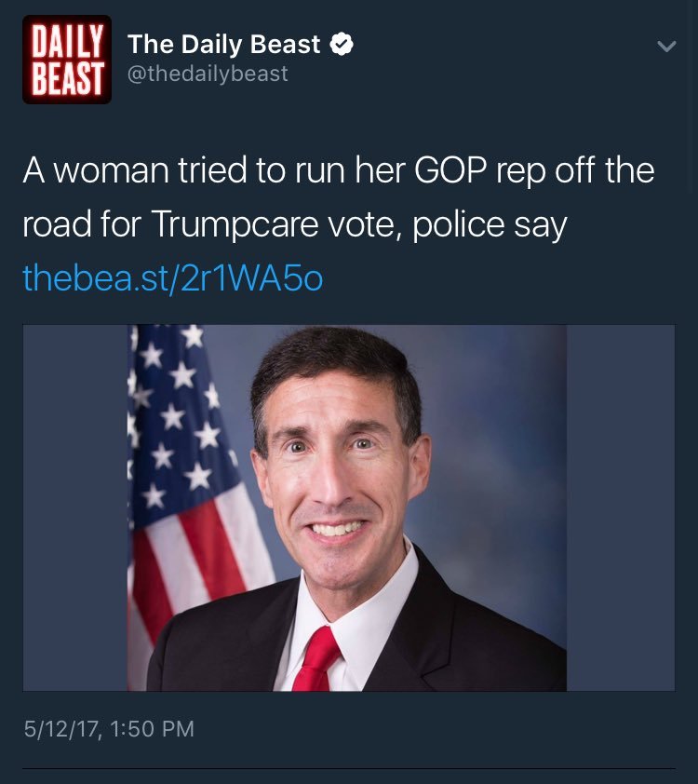Viewport: 698px width, 784px height.
Task: Follow the thebea.st/2r1WA5o link
Action: coord(173,278)
